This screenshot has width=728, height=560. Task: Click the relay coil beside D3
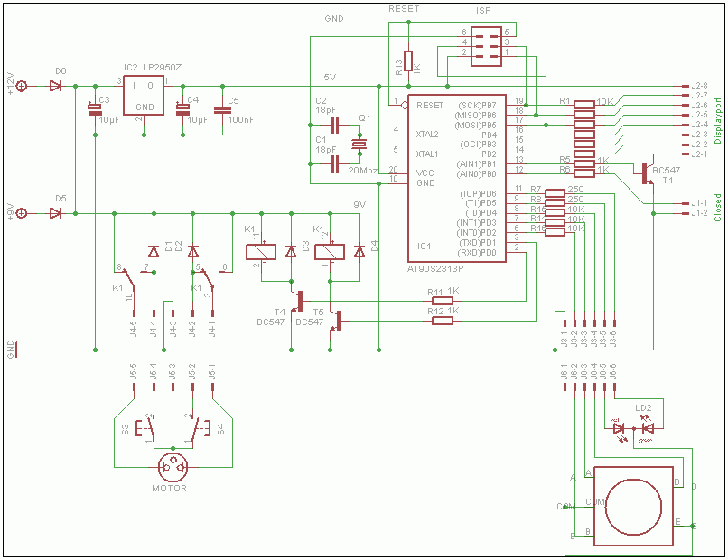261,252
